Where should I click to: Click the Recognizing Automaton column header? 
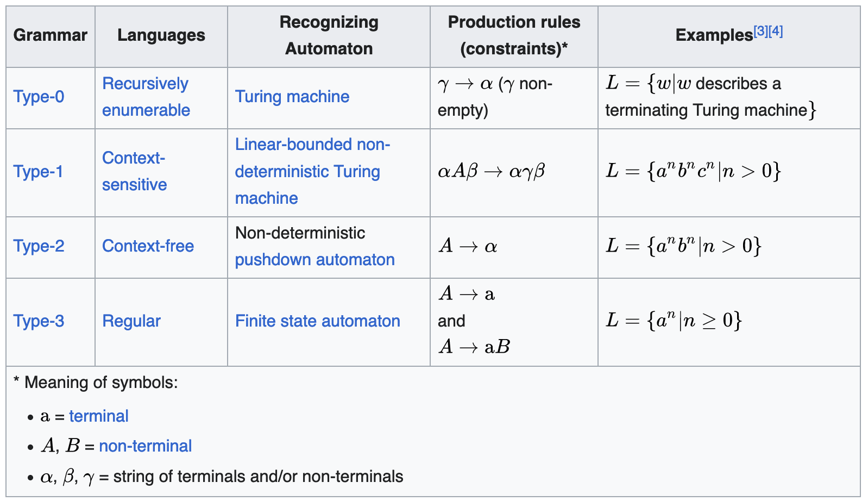coord(329,35)
